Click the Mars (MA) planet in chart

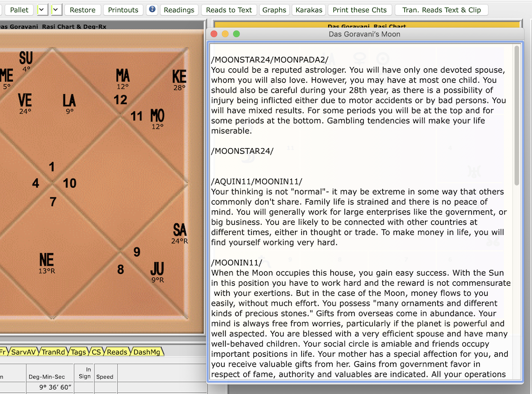pos(123,76)
